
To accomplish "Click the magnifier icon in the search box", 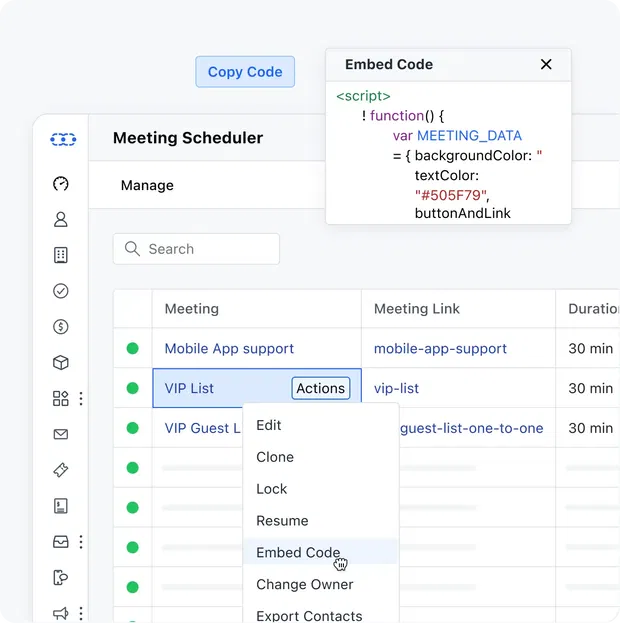I will [132, 249].
